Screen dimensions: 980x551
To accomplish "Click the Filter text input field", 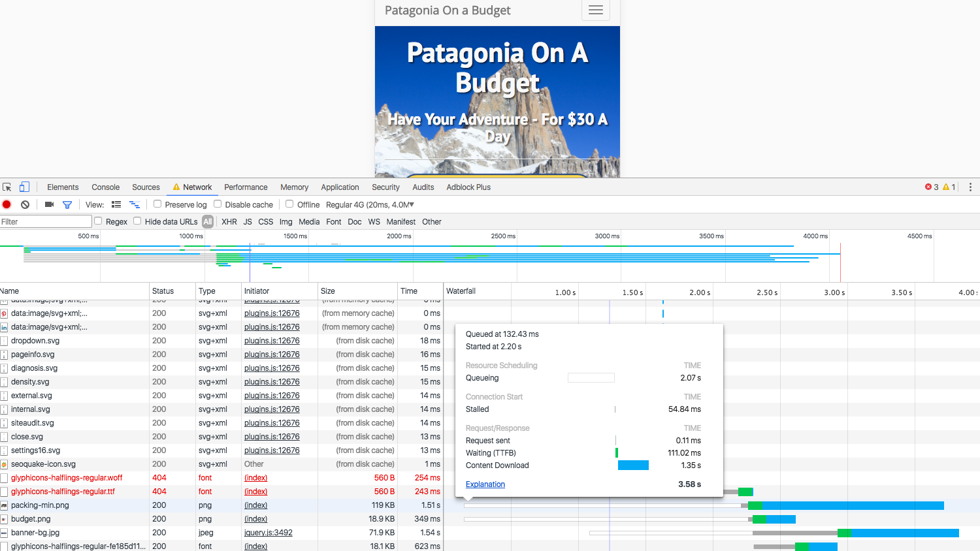I will (x=46, y=221).
